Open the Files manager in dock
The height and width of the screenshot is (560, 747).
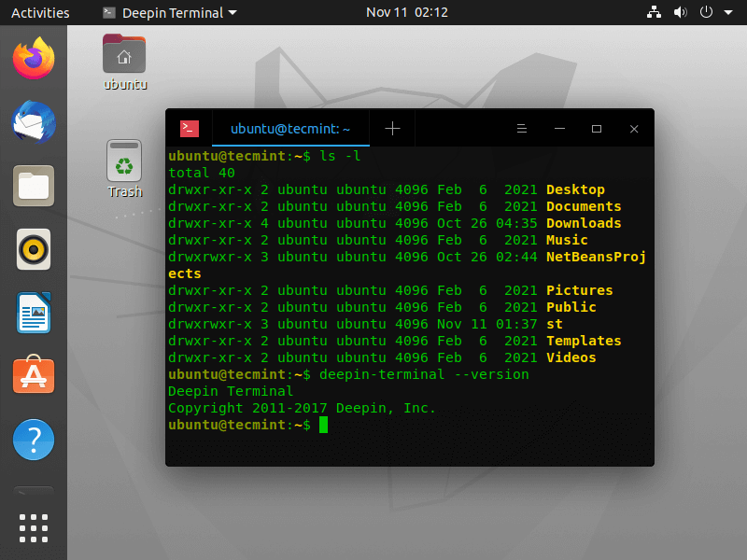pos(34,186)
